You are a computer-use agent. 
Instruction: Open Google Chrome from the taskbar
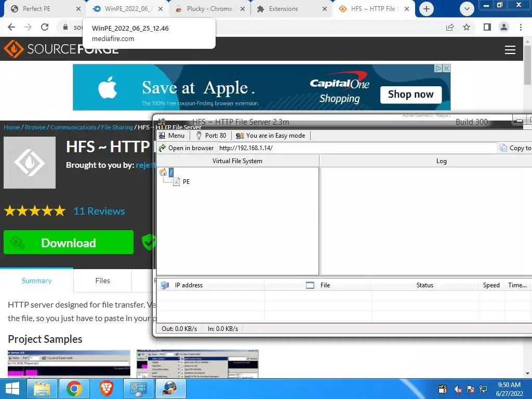pyautogui.click(x=74, y=389)
